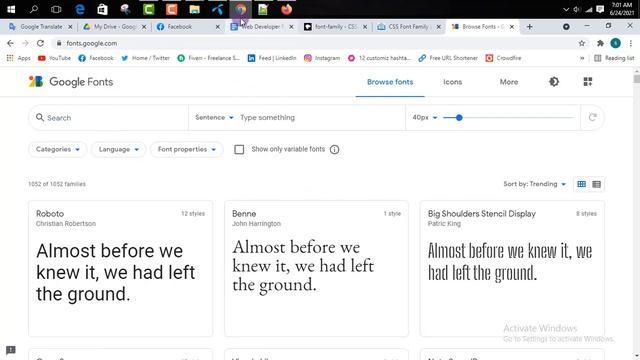Open Apps bookmark shortcut
The image size is (640, 360).
tap(18, 58)
